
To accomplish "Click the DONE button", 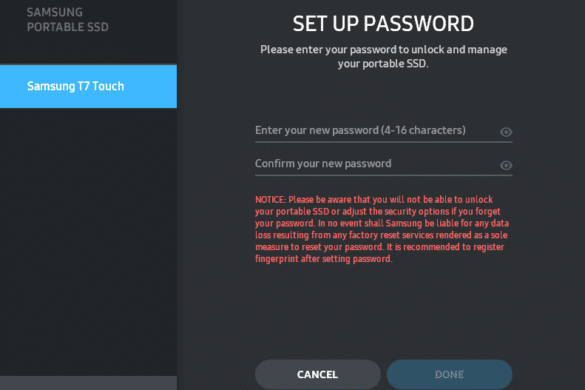I will pyautogui.click(x=449, y=374).
